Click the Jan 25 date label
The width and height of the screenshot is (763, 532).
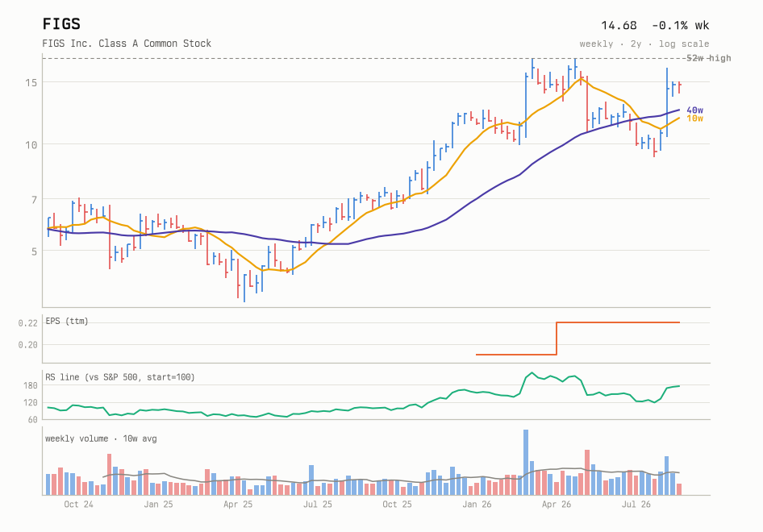(x=158, y=505)
